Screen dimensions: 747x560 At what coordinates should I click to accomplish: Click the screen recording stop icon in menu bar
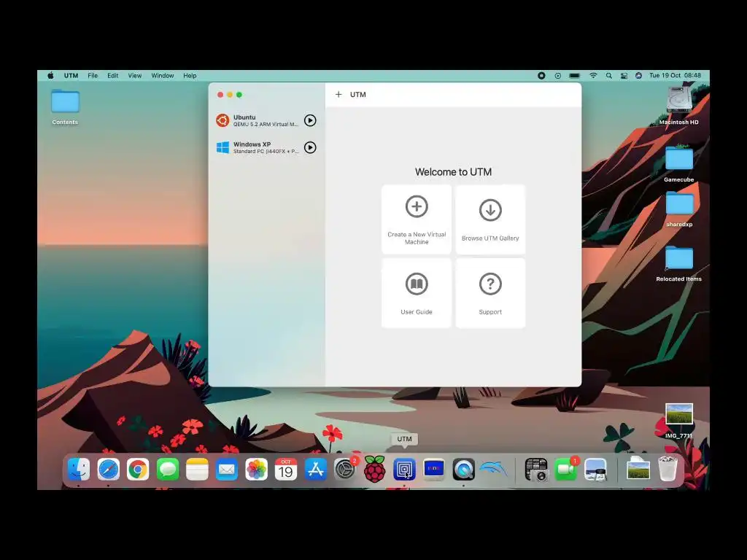(541, 75)
